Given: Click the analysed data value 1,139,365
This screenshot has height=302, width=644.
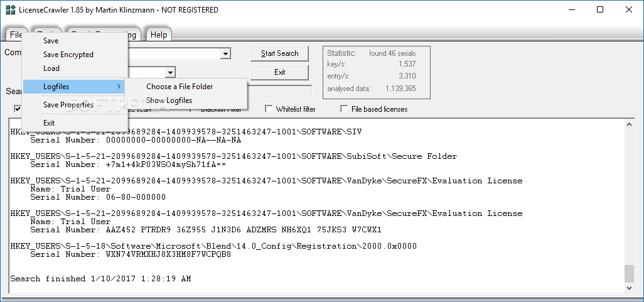Looking at the screenshot, I should 400,89.
